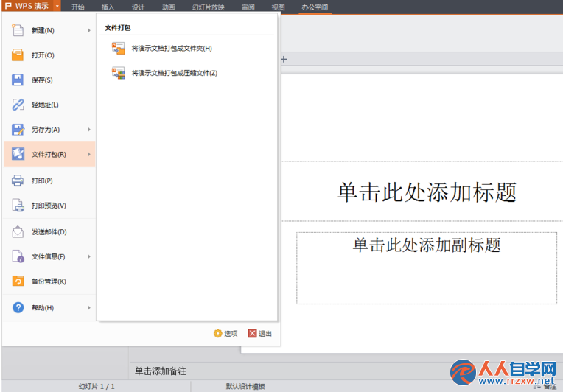This screenshot has height=392, width=563.
Task: Open the 开始 ribbon tab
Action: (77, 7)
